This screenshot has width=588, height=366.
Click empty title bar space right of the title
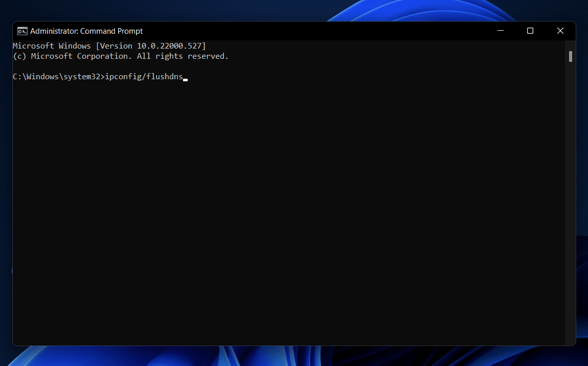click(x=307, y=31)
